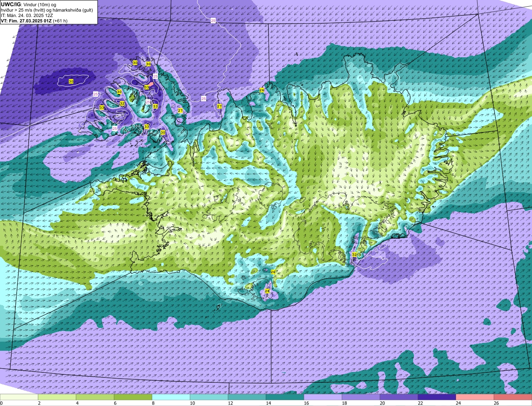The height and width of the screenshot is (406, 532).
Task: Select the 2–4 m/s legend color swatch
Action: click(x=57, y=397)
